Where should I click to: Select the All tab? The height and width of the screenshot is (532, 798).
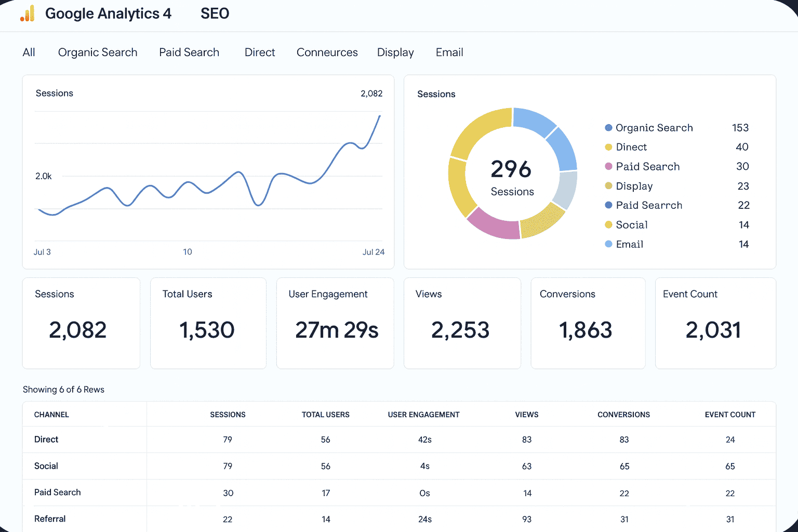[x=29, y=52]
